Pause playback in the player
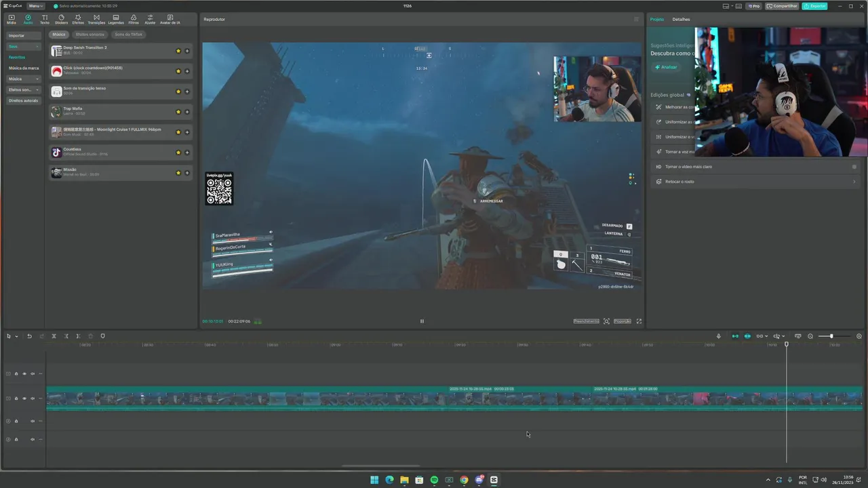Viewport: 868px width, 488px height. (x=422, y=321)
